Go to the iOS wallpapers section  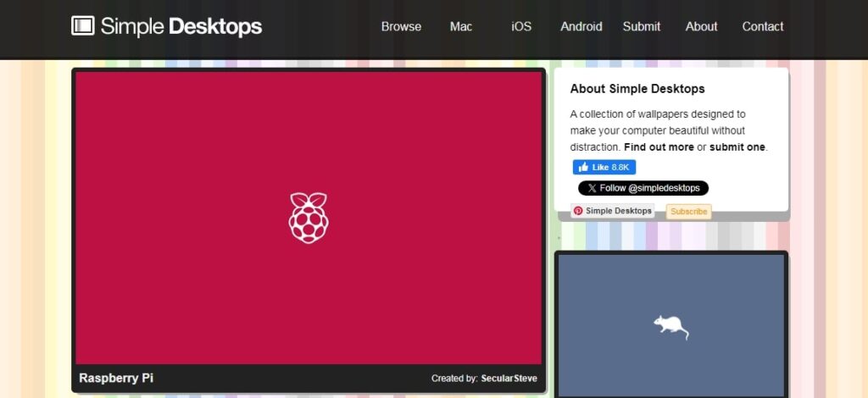(521, 26)
